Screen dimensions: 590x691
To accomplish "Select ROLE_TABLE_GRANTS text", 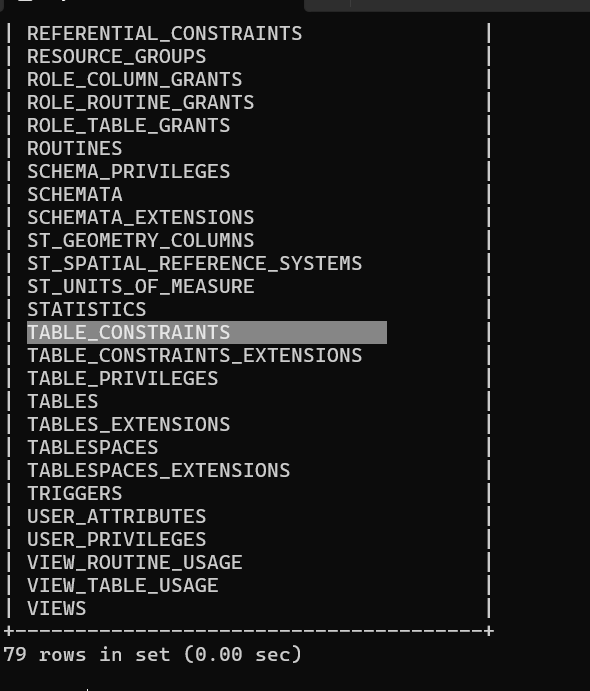I will point(129,126).
